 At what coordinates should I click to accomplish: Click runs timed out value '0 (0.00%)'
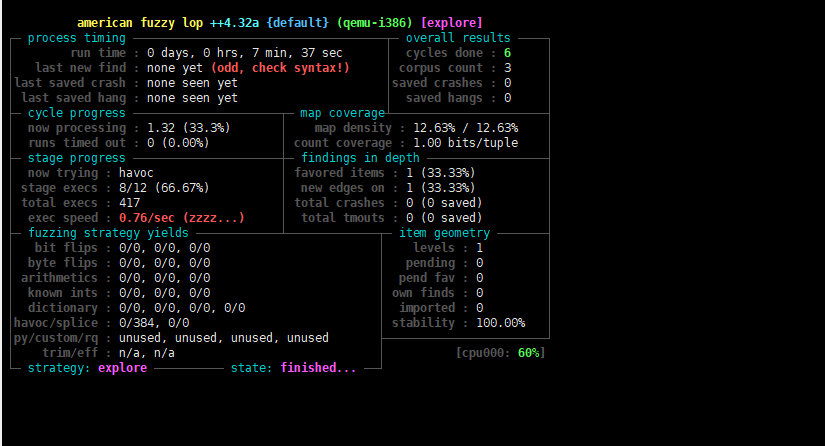(x=178, y=143)
